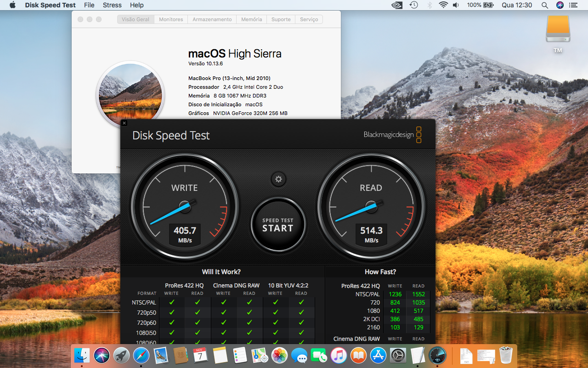Open Maps from the Dock

click(260, 355)
